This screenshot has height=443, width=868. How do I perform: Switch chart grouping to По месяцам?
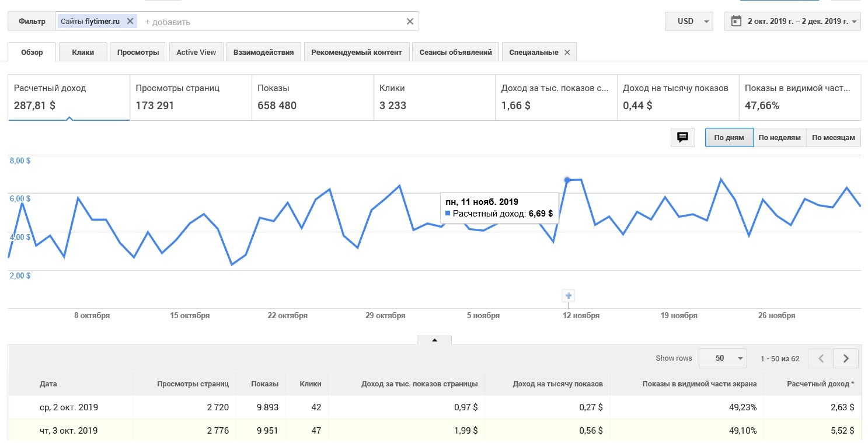click(x=833, y=138)
